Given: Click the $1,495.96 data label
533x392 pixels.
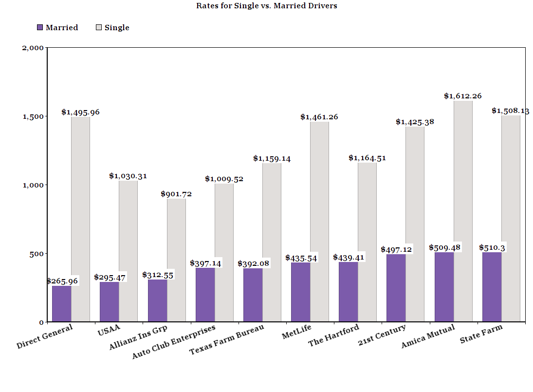Looking at the screenshot, I should [81, 112].
